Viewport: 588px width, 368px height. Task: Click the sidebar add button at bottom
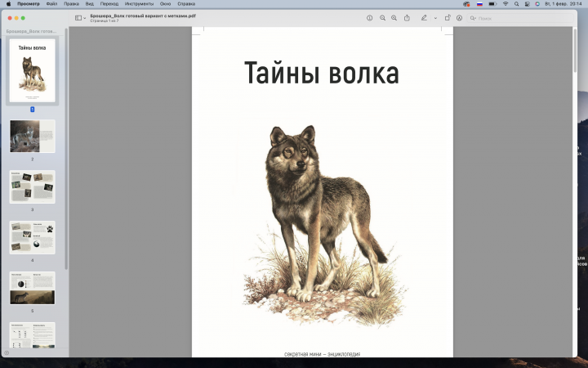point(7,352)
